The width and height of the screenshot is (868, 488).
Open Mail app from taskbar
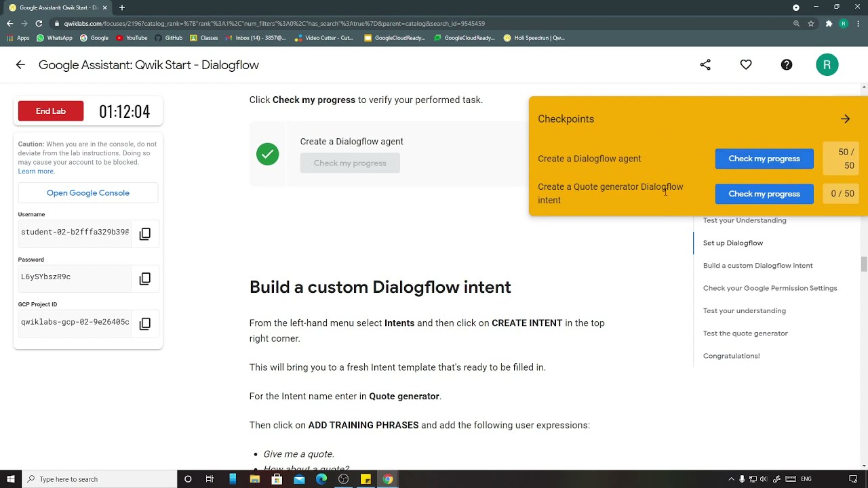coord(299,479)
